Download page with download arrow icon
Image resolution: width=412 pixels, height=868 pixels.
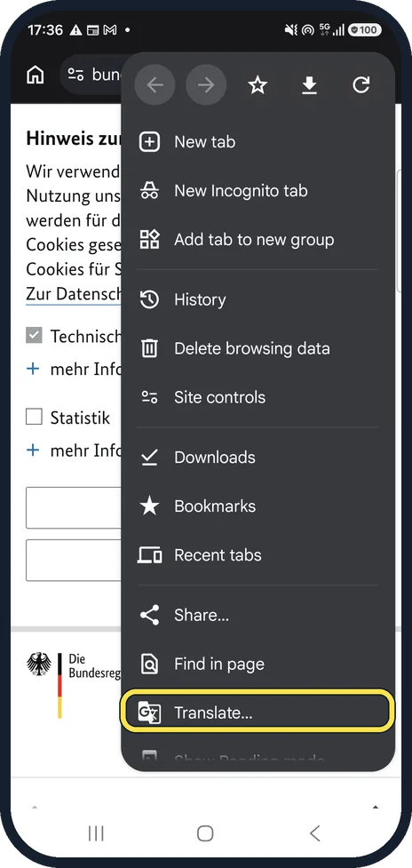point(309,85)
